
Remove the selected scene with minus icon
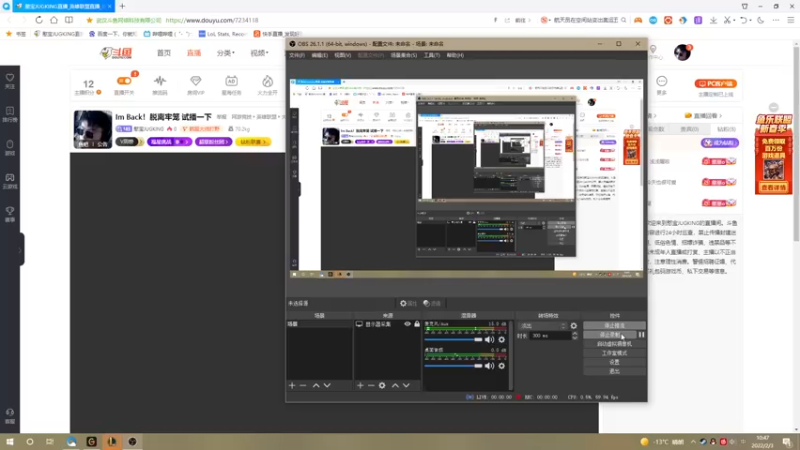point(303,386)
